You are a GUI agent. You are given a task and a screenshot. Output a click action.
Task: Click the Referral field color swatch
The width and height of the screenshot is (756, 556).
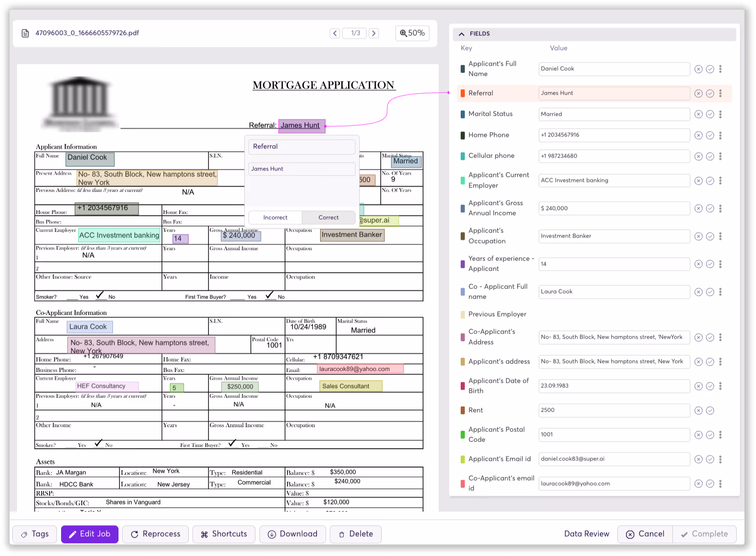click(463, 93)
